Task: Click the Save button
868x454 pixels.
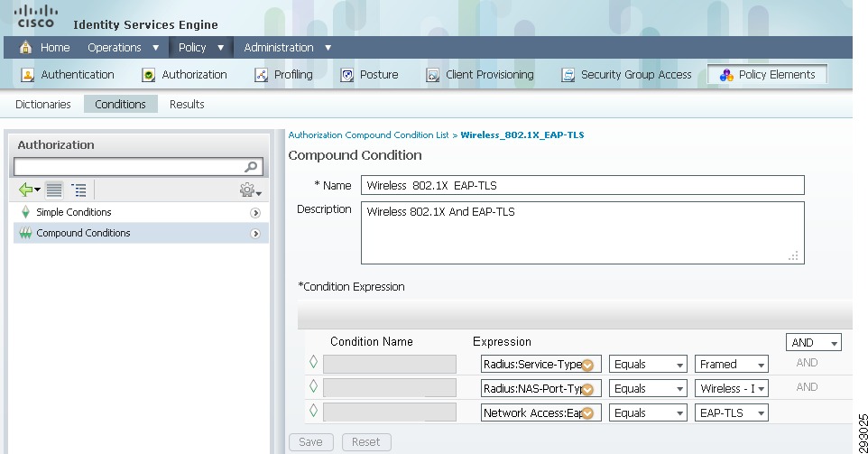Action: point(310,442)
